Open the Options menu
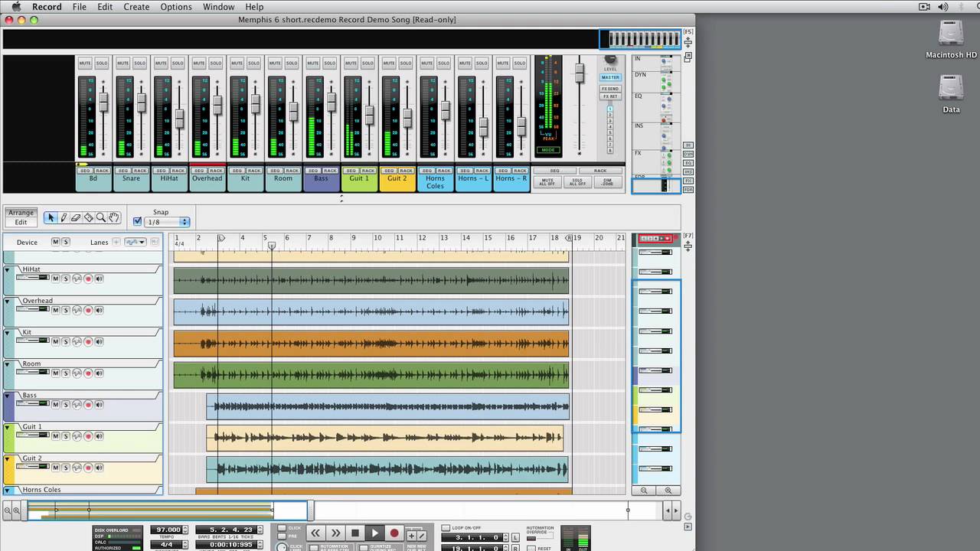Viewport: 980px width, 551px height. tap(176, 7)
